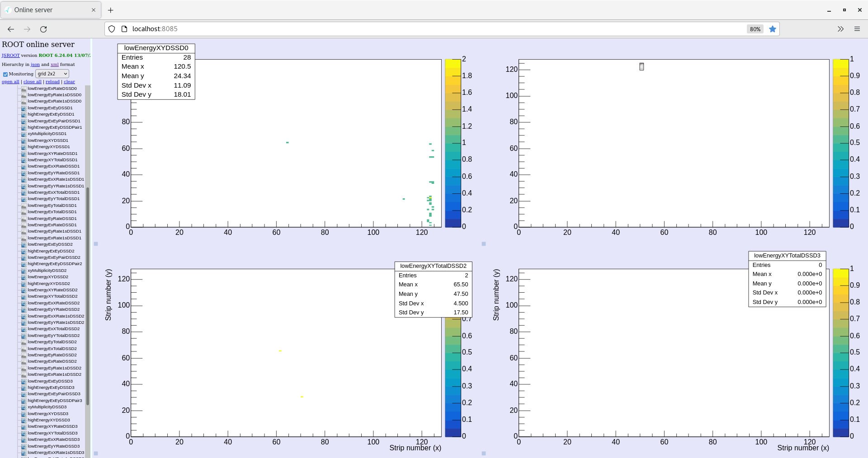Image resolution: width=868 pixels, height=458 pixels.
Task: Expand the browser toolbar overflow chevron
Action: pos(840,29)
